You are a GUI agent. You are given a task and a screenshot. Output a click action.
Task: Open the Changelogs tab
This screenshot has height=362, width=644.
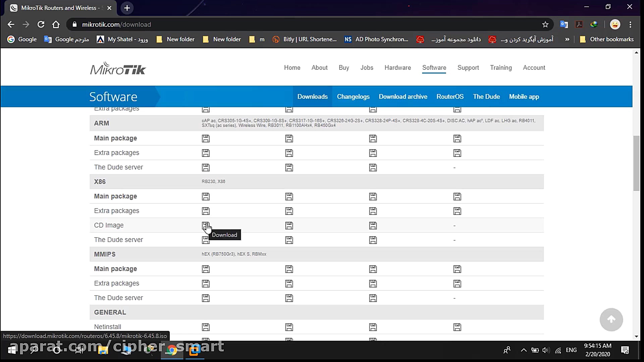[x=353, y=97]
